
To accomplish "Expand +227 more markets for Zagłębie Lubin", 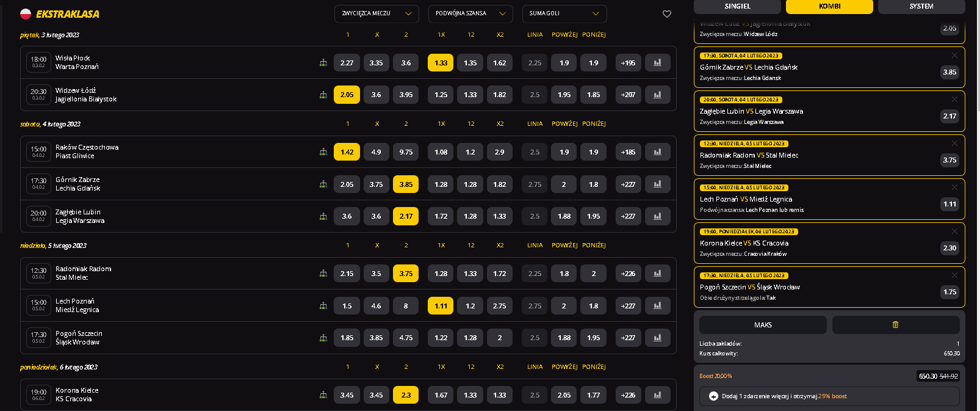I will [x=628, y=216].
